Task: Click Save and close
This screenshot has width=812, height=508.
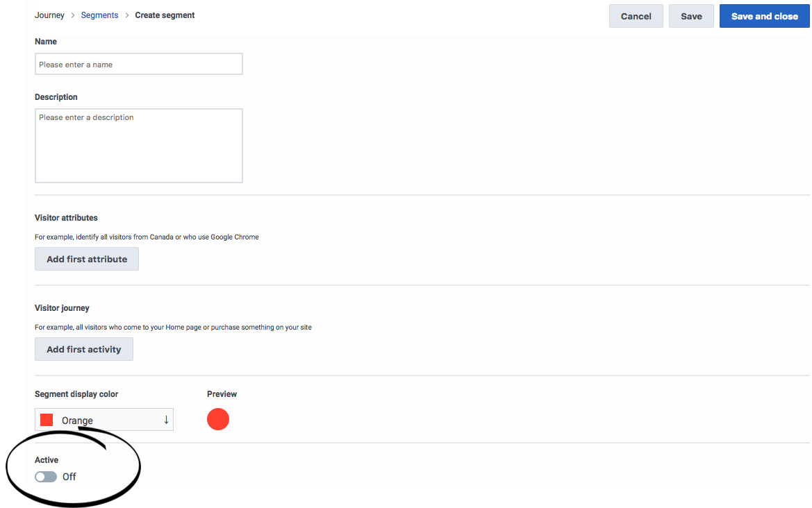Action: [x=764, y=16]
